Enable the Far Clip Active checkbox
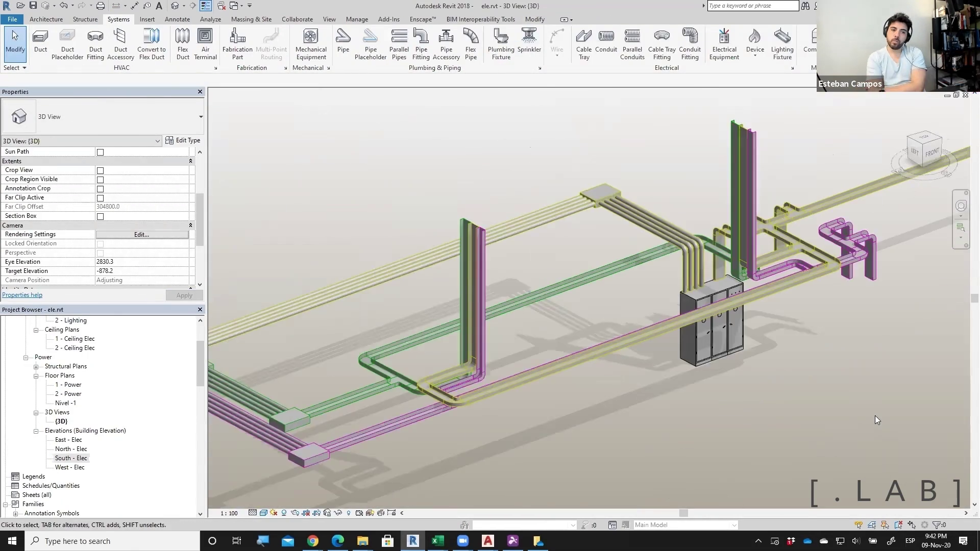The height and width of the screenshot is (551, 980). coord(101,198)
